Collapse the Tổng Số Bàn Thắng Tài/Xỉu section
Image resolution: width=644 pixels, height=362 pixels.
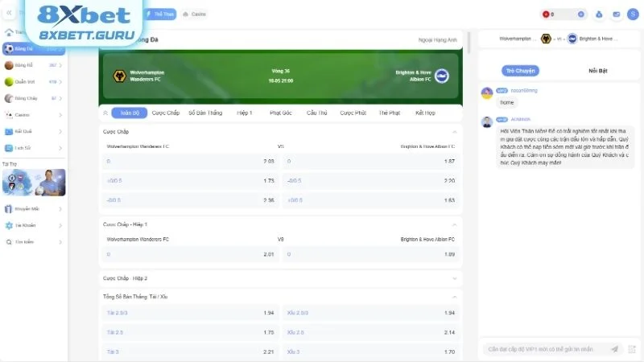coord(454,297)
